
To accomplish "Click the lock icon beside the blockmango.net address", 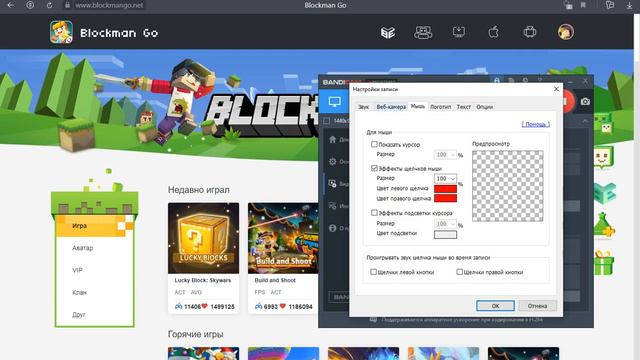I will [68, 5].
